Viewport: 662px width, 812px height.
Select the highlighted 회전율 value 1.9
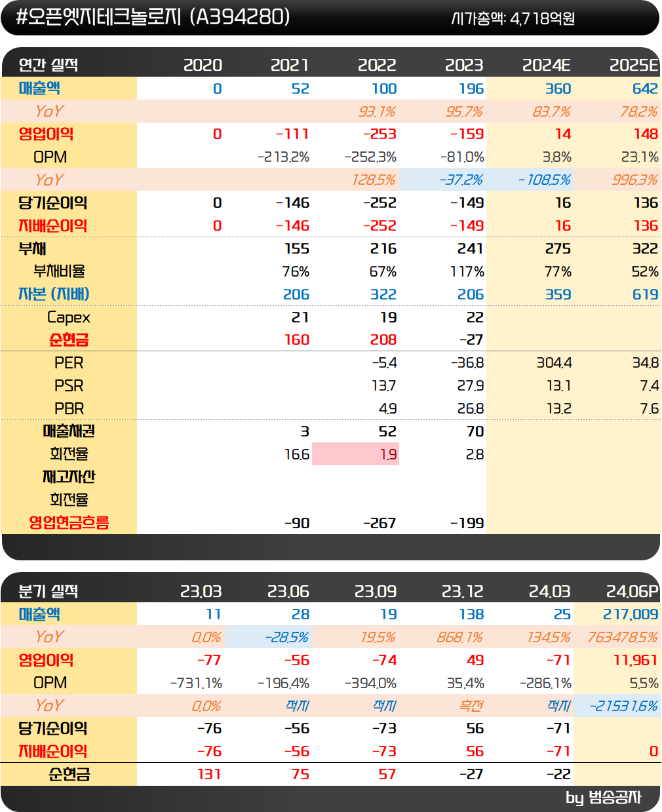(388, 454)
